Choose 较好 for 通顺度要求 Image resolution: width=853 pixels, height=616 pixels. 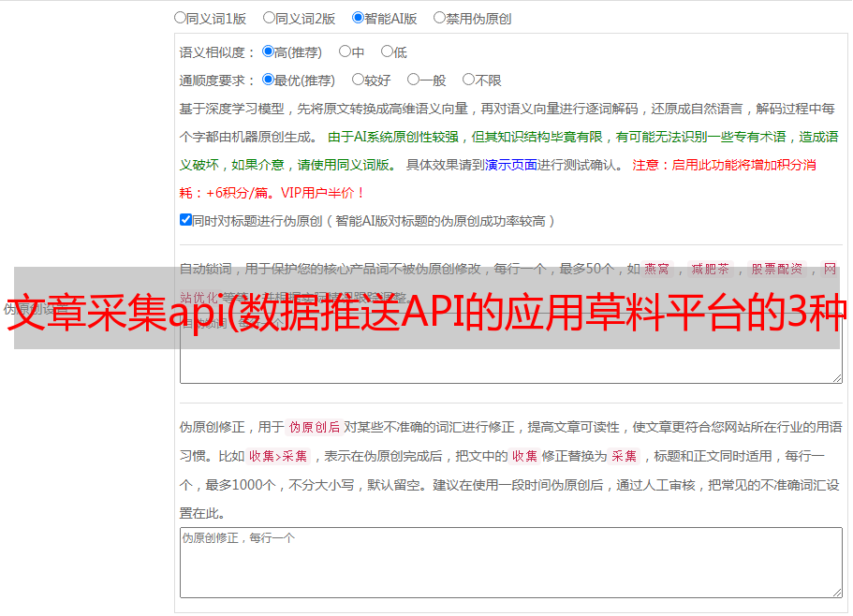click(358, 80)
